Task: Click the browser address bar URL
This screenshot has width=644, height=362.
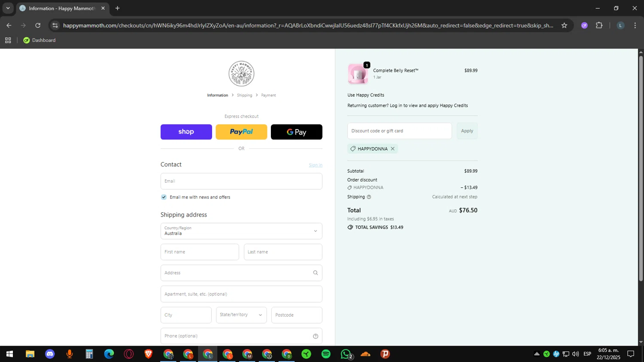Action: [x=308, y=25]
